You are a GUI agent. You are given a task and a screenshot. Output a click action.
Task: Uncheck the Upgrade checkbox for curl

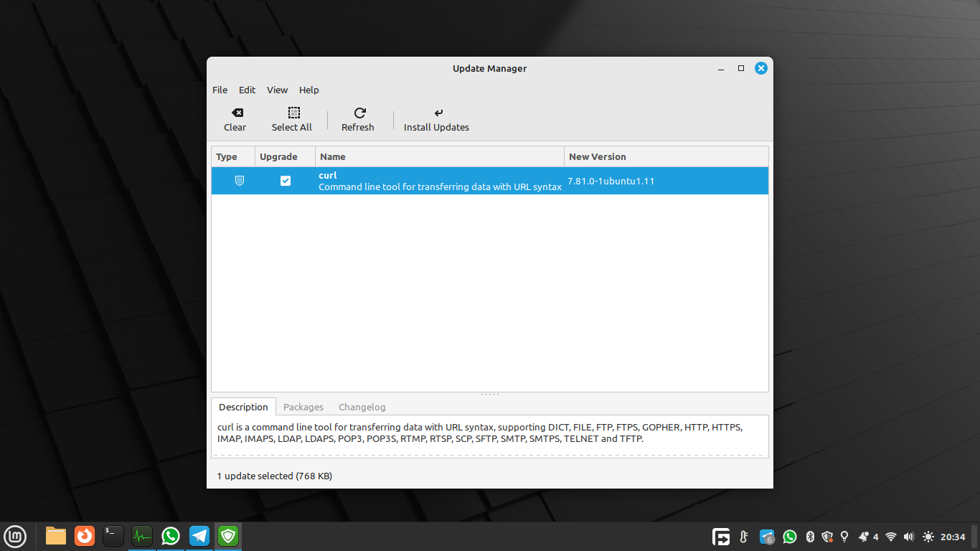coord(286,181)
